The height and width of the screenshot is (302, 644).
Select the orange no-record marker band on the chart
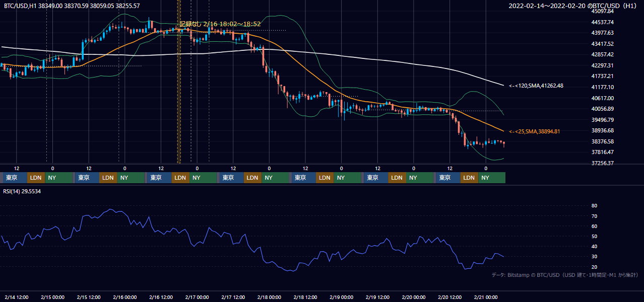coord(179,82)
